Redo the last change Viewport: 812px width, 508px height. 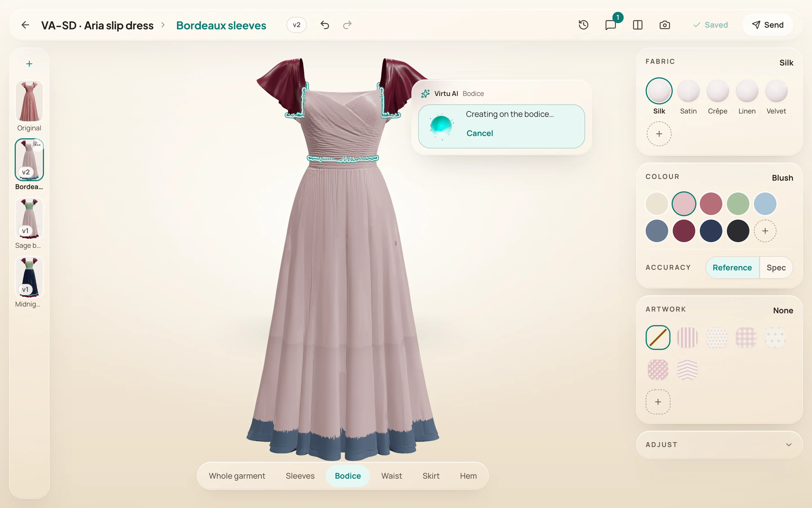[x=347, y=25]
